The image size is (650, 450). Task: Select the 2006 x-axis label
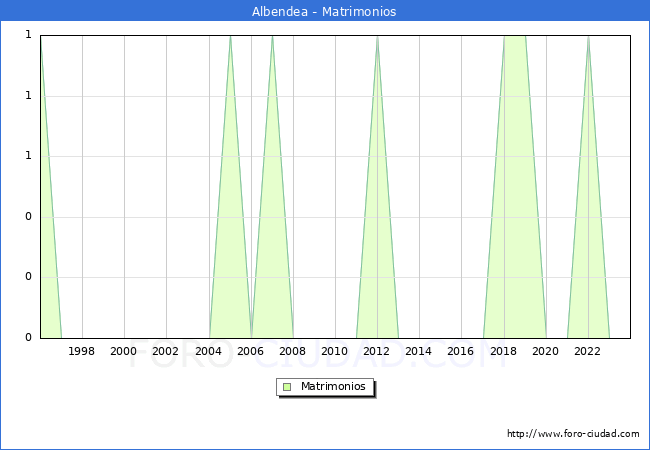(250, 351)
